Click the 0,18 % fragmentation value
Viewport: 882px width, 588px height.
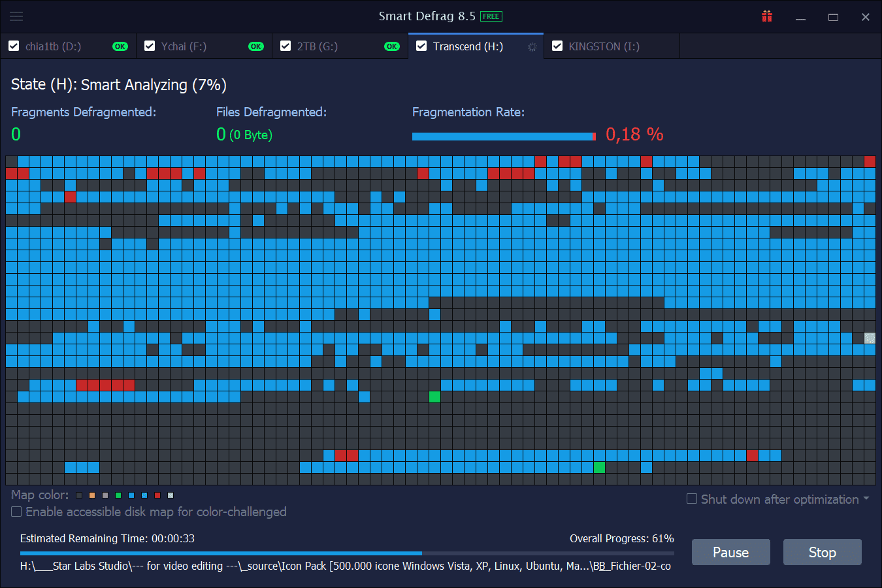point(634,135)
